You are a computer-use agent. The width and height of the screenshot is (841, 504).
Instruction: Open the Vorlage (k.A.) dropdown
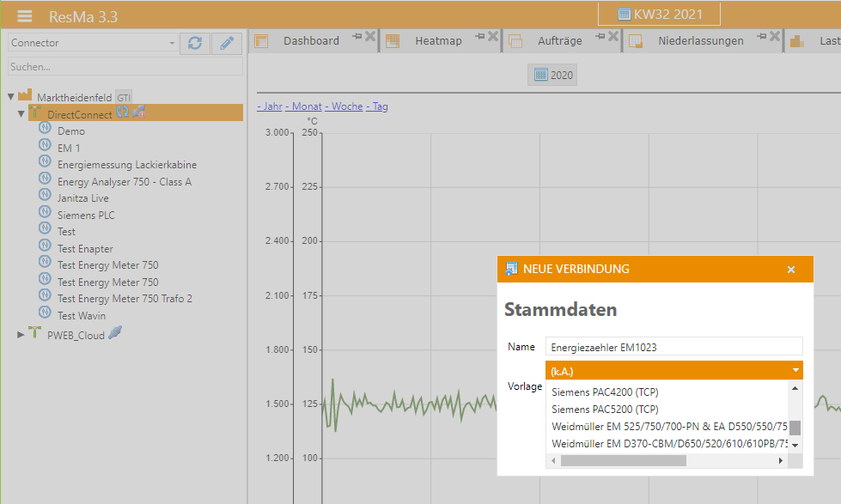tap(673, 371)
